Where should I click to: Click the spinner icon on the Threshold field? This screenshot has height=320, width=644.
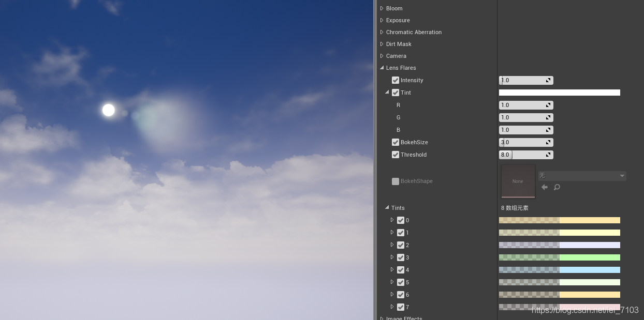tap(548, 155)
